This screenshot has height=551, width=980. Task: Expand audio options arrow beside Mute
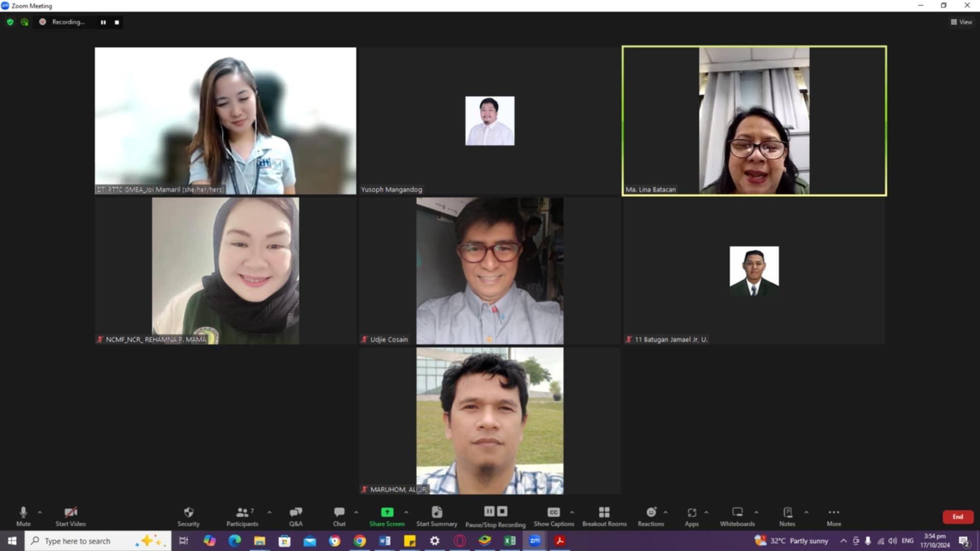click(x=40, y=512)
